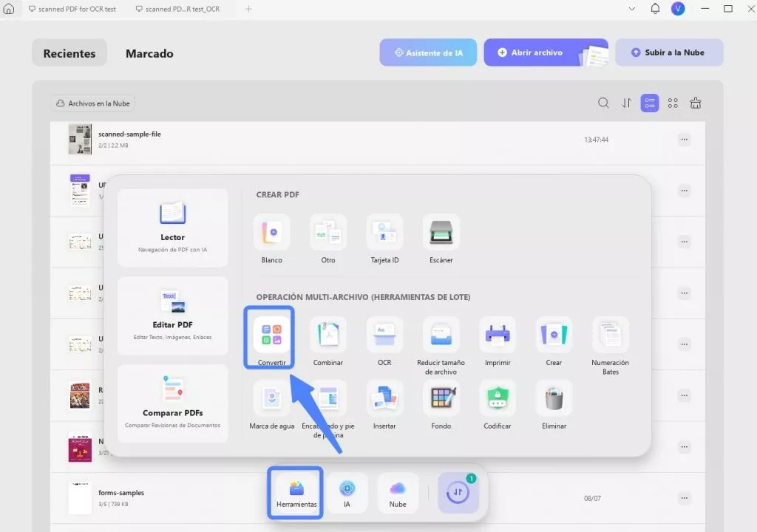
Task: Open more options for scanned-sample-file
Action: 684,140
